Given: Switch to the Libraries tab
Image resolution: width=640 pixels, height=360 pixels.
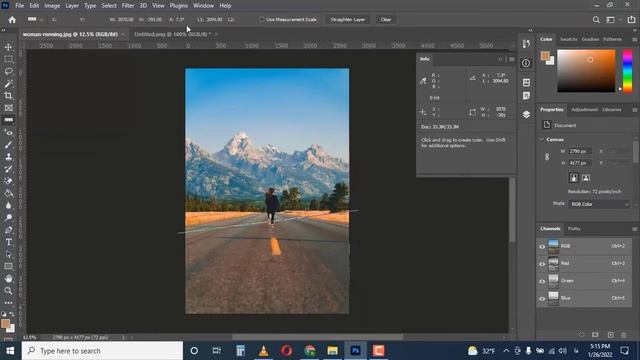Looking at the screenshot, I should click(x=612, y=109).
